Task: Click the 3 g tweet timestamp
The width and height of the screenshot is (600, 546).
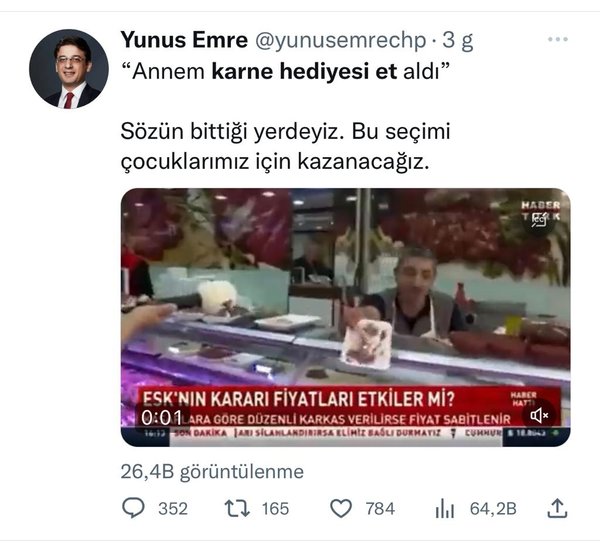Action: [x=458, y=41]
